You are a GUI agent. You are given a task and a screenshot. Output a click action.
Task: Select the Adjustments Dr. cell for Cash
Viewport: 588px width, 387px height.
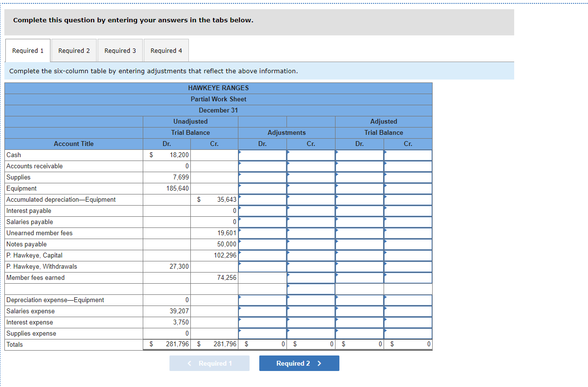click(262, 155)
